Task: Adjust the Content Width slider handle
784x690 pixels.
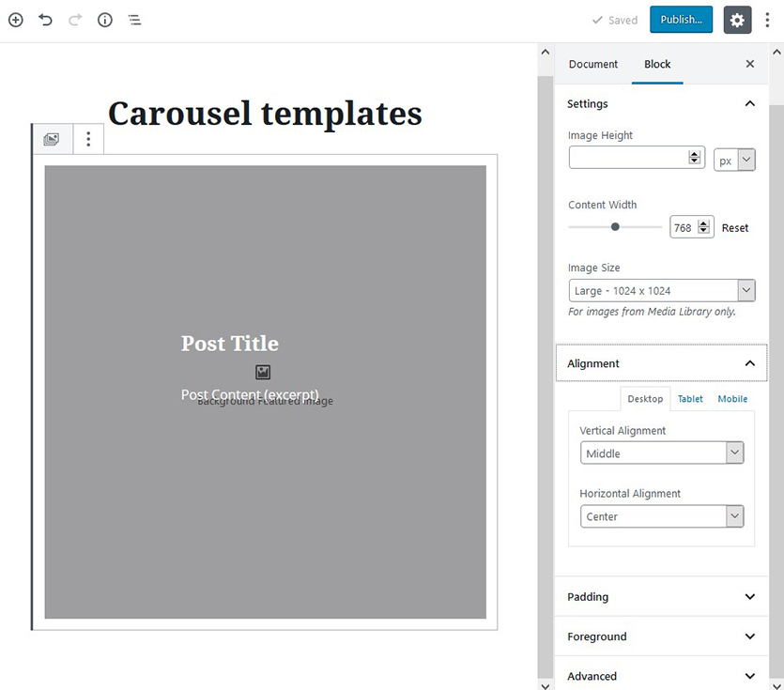Action: click(615, 227)
